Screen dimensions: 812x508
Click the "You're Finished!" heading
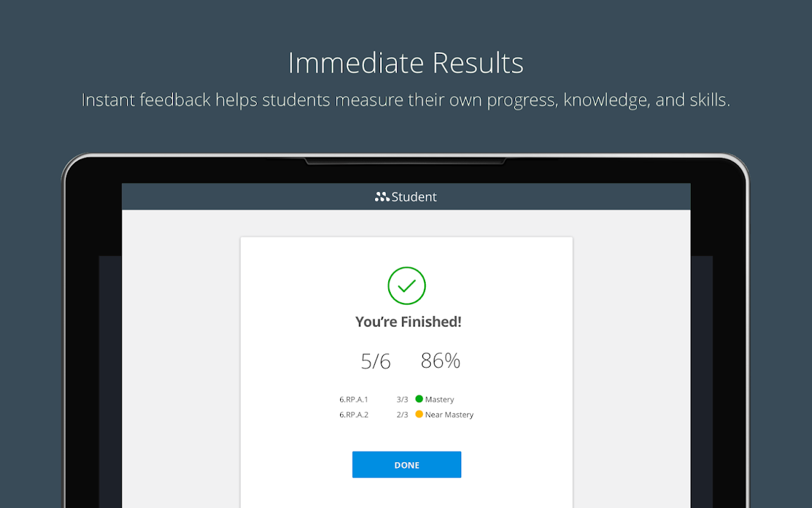(x=408, y=322)
